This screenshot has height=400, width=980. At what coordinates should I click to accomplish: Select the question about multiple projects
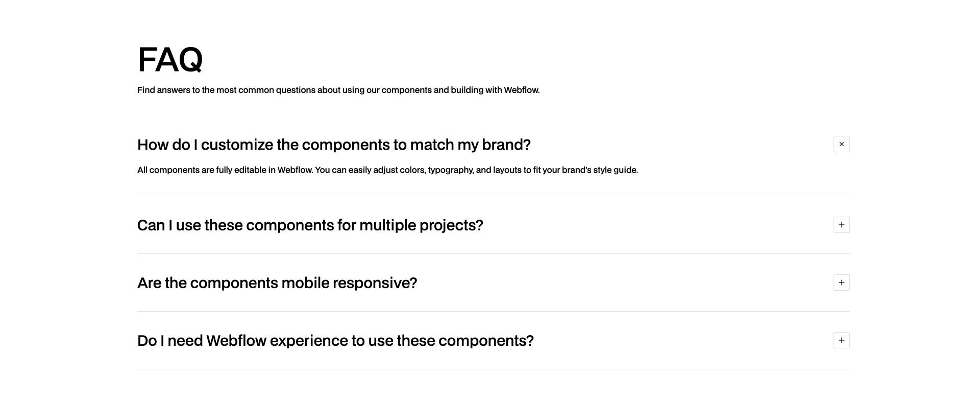[309, 225]
